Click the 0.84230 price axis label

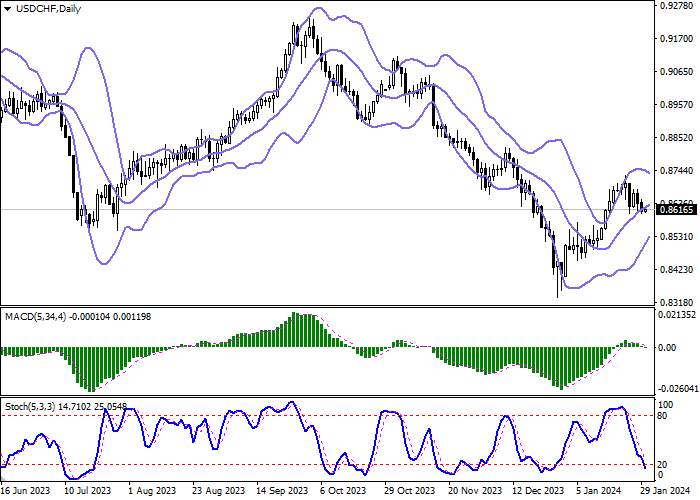click(x=678, y=269)
